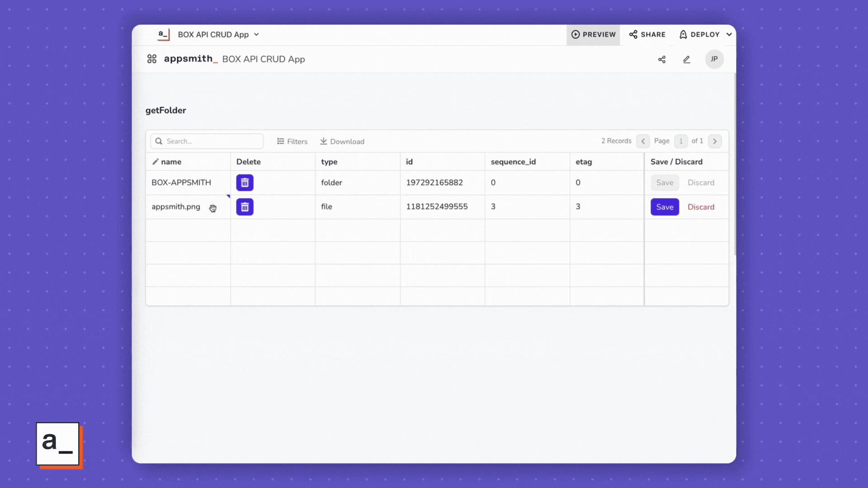Click the magnifier icon in the table search box
Viewport: 868px width, 488px height.
pos(159,141)
